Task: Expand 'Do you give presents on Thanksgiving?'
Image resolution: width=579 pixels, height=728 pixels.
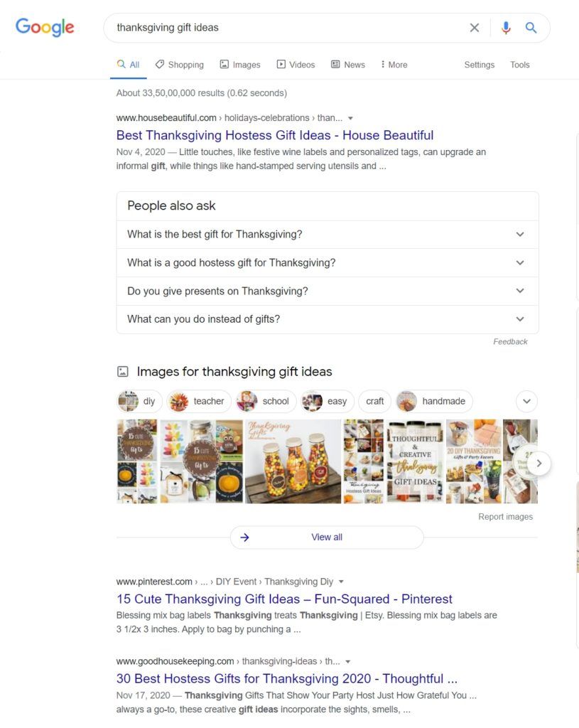Action: coord(328,291)
